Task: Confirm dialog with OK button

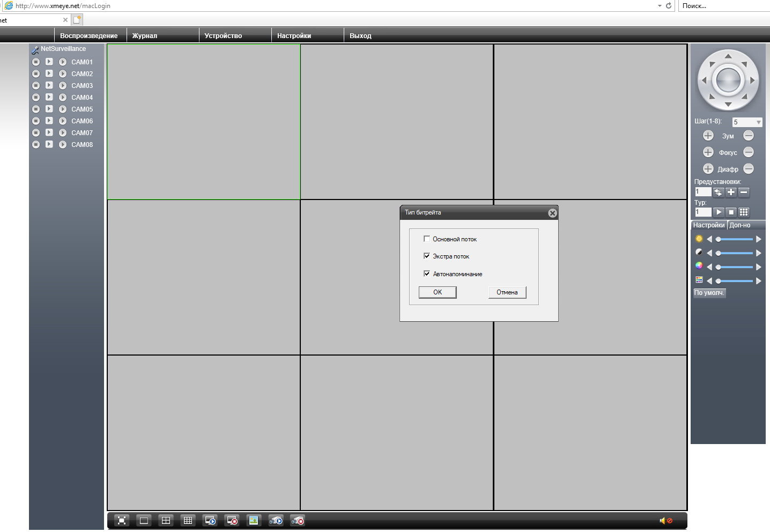Action: (438, 292)
